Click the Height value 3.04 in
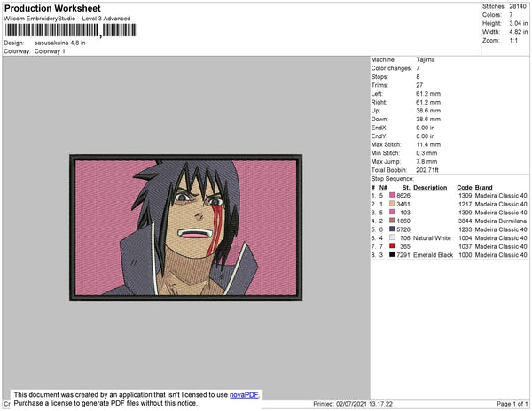Image resolution: width=532 pixels, height=411 pixels. 519,23
